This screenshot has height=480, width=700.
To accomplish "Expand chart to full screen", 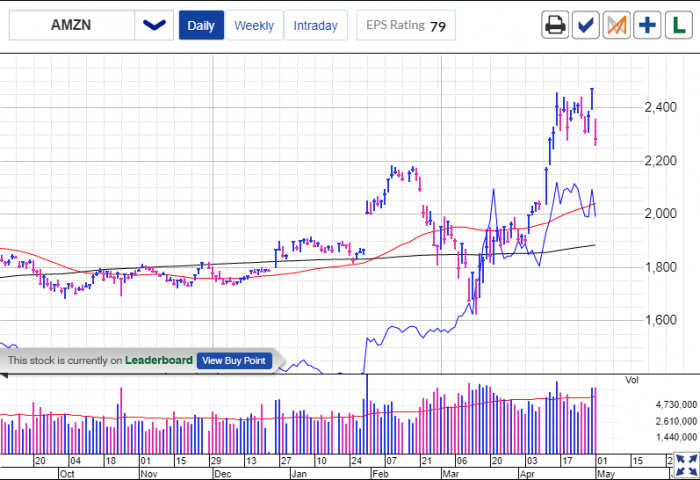I will 685,464.
